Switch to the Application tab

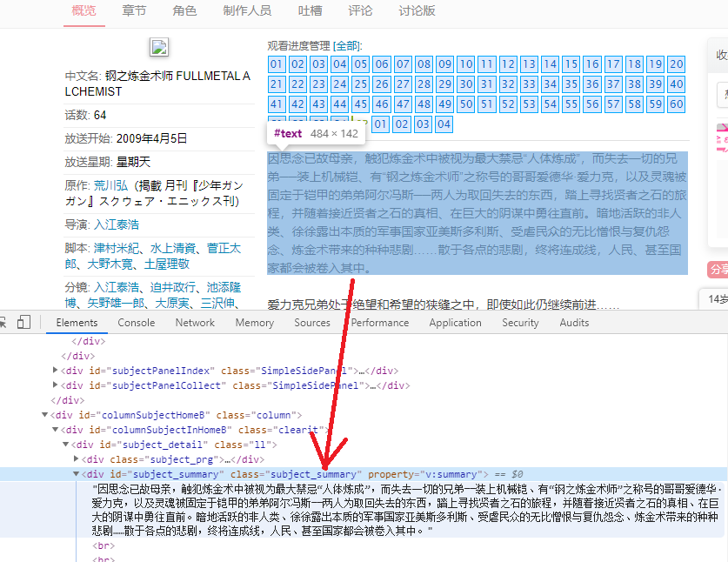(x=455, y=323)
